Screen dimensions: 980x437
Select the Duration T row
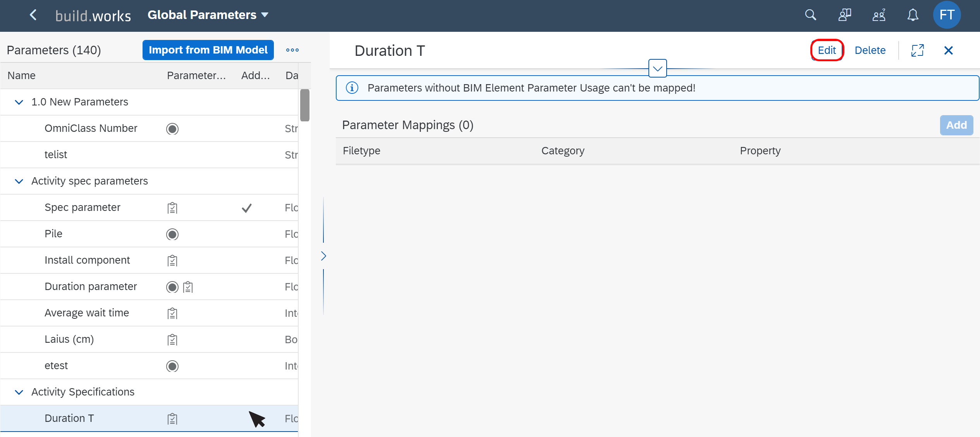point(149,418)
